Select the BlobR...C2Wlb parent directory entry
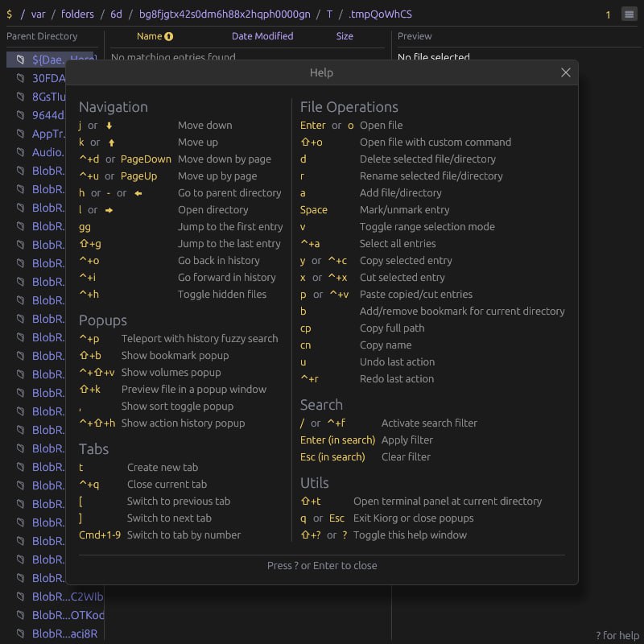This screenshot has width=644, height=644. (68, 597)
